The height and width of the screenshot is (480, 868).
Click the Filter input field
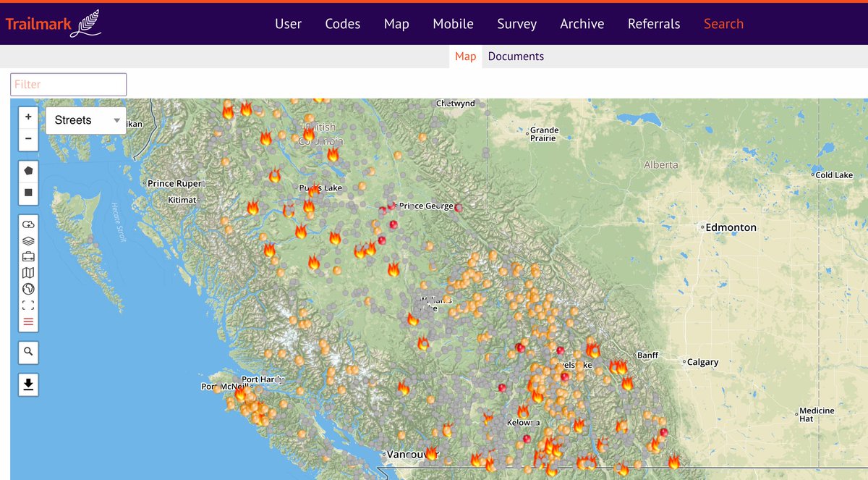pyautogui.click(x=68, y=84)
